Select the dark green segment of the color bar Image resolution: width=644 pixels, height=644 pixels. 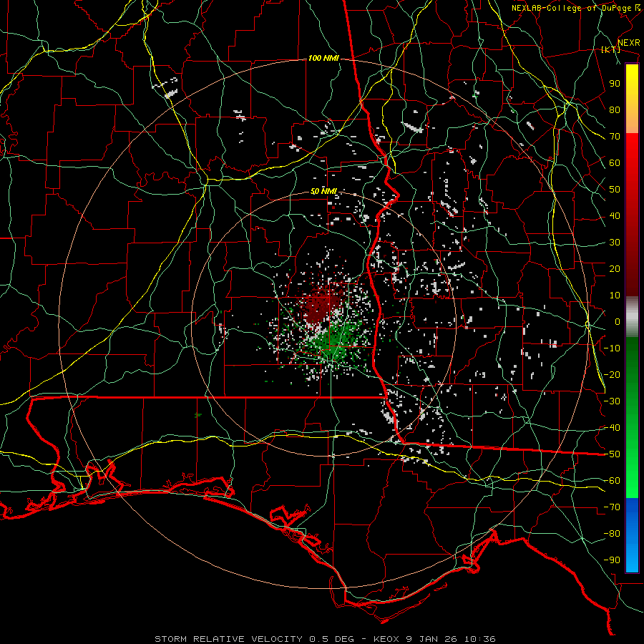coord(632,361)
